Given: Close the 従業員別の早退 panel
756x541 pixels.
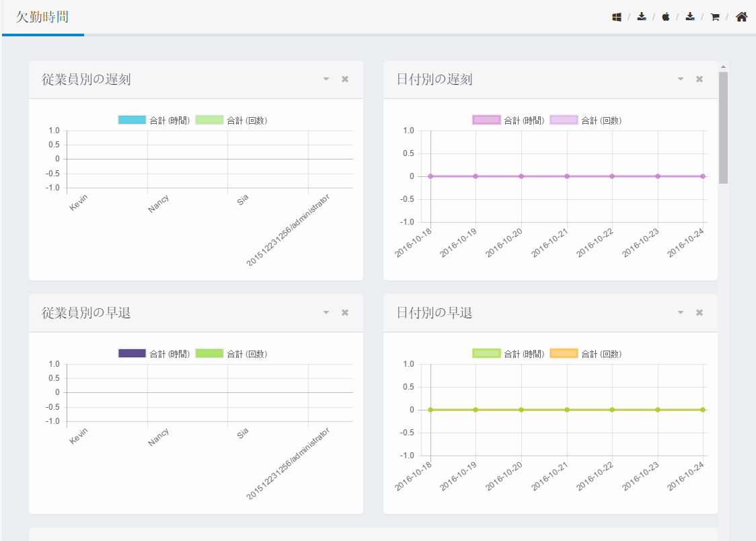Looking at the screenshot, I should coord(345,312).
